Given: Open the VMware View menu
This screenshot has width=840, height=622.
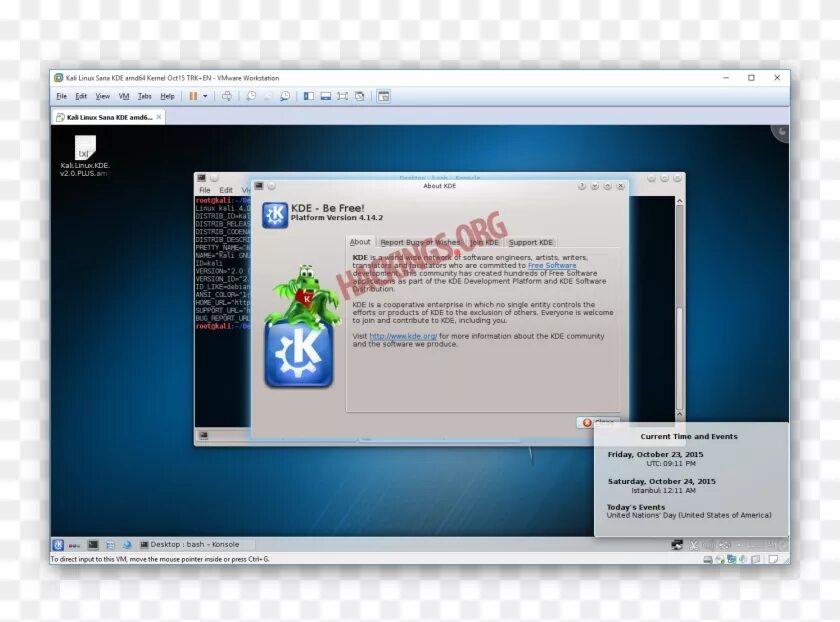Looking at the screenshot, I should [102, 96].
